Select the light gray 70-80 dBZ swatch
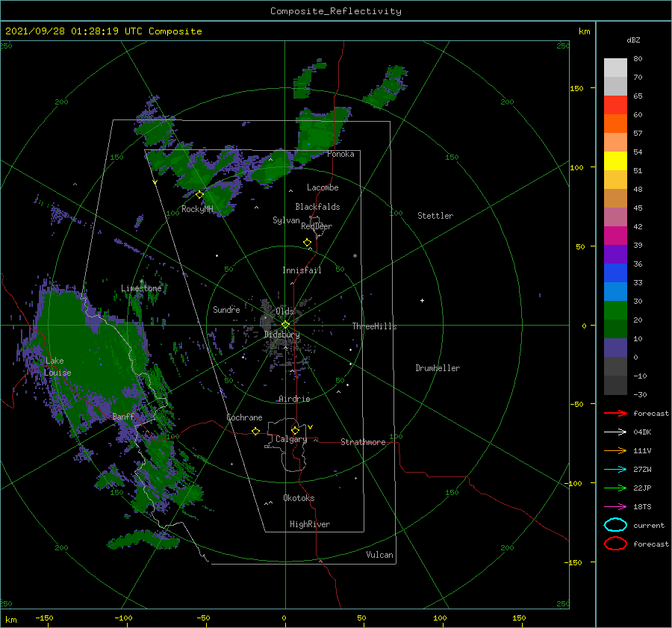The image size is (672, 628). pos(615,68)
